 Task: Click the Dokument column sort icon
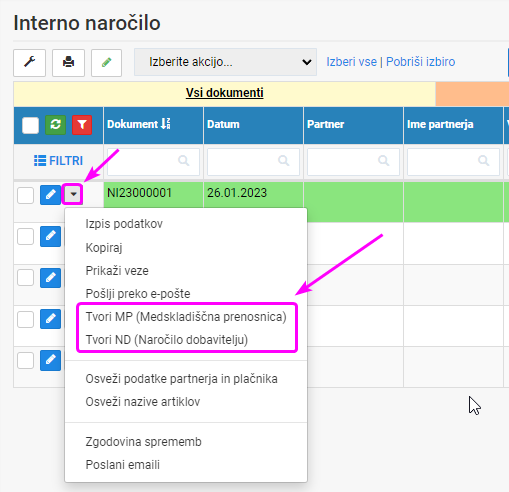pos(166,124)
